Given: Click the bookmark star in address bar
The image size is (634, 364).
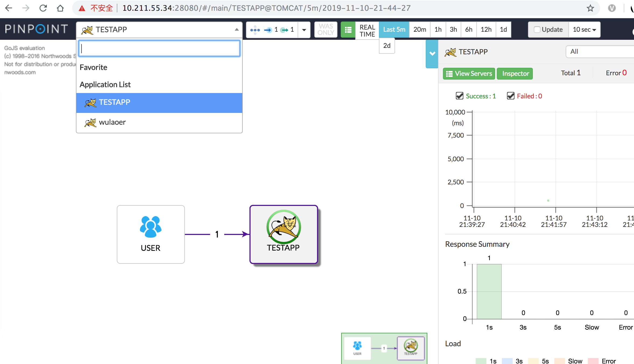Looking at the screenshot, I should point(590,8).
